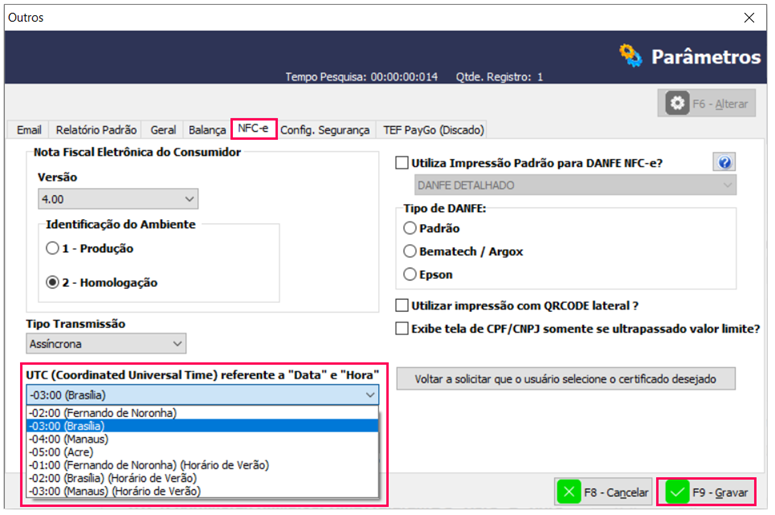
Task: Select -04:00 (Manaus) from the list
Action: pos(70,438)
